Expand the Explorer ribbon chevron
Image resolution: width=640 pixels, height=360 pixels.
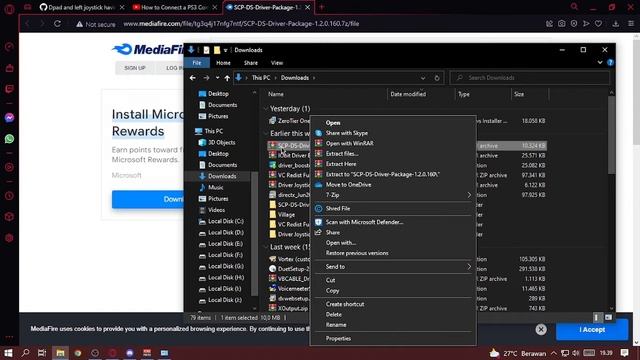(x=600, y=62)
